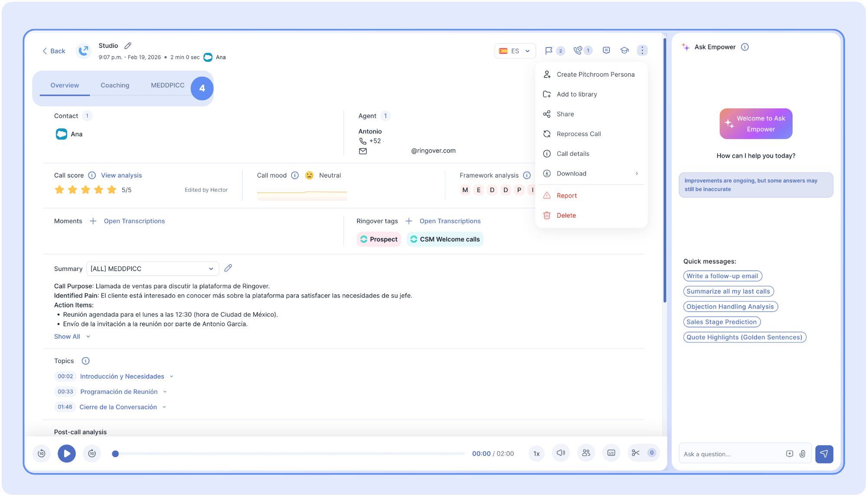Click the playback progress slider handle
The image size is (868, 497).
click(115, 454)
